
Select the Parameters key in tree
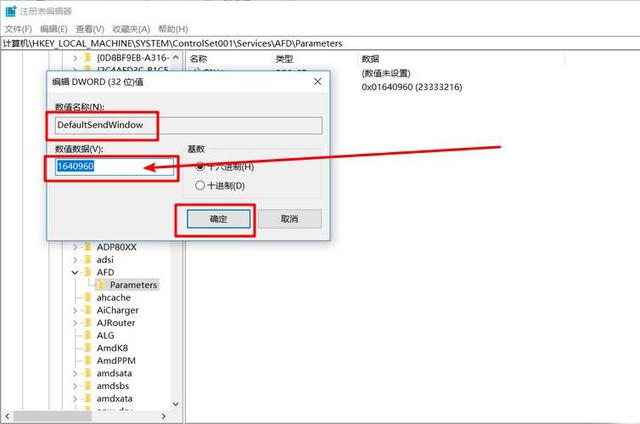pos(133,285)
